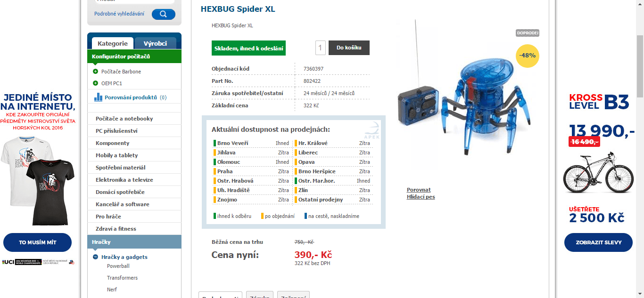The image size is (644, 298).
Task: Click the Do košíku button
Action: point(349,48)
